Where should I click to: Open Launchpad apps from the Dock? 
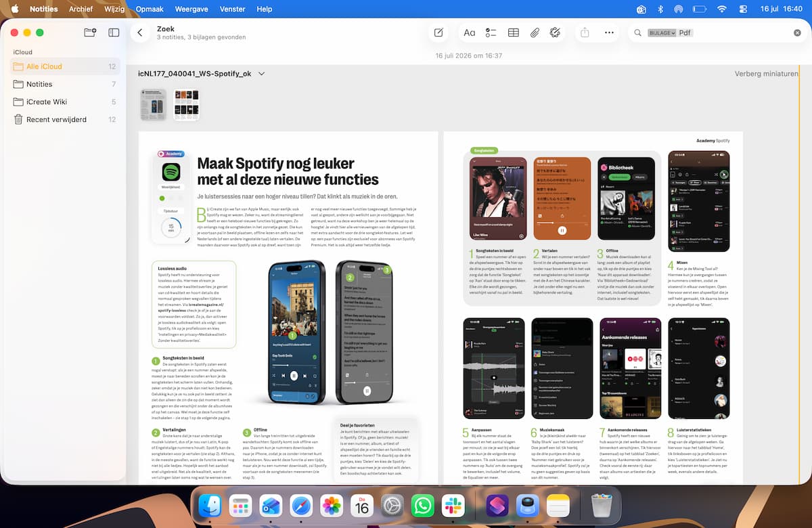(x=240, y=506)
